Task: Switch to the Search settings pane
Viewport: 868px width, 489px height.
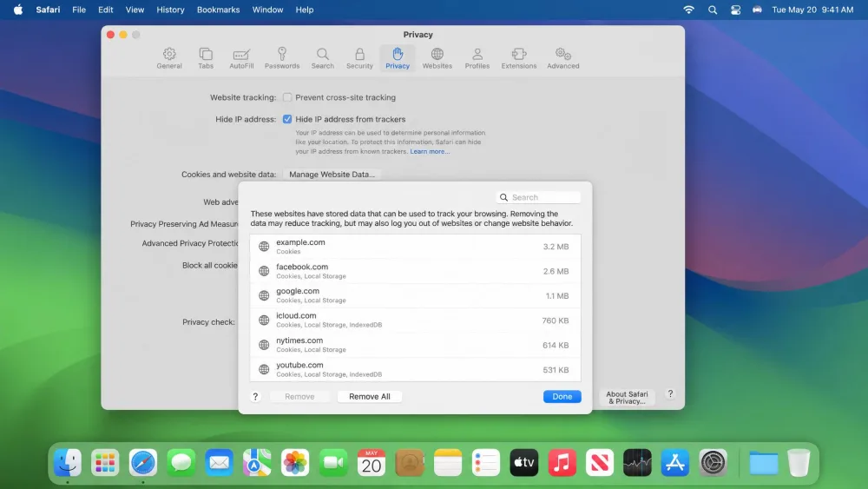Action: [x=322, y=58]
